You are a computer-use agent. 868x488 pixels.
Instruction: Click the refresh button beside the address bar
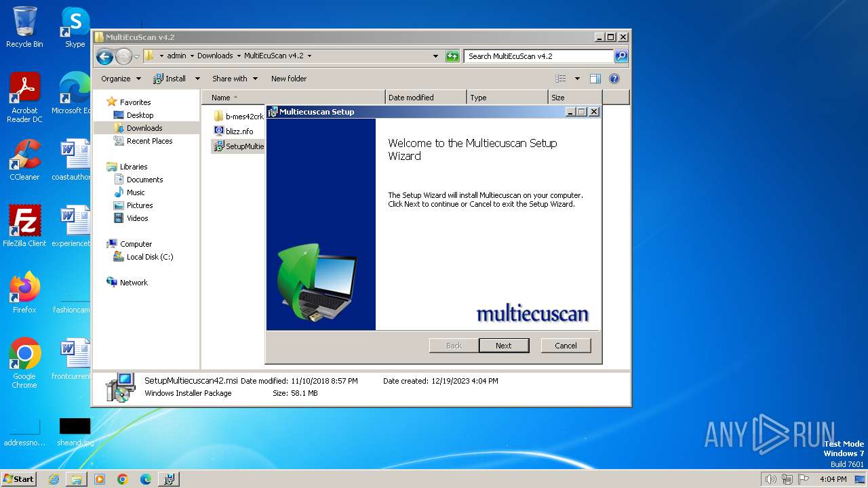point(452,56)
